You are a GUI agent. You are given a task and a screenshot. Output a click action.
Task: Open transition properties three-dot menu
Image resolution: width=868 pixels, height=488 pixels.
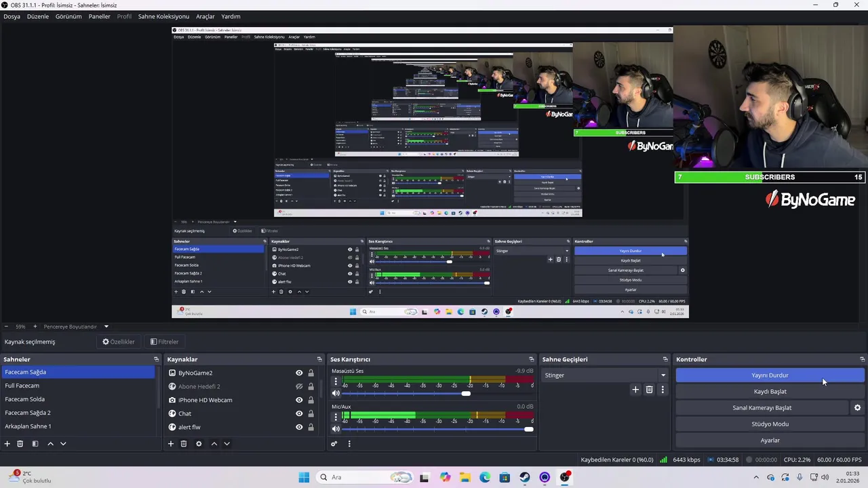coord(663,390)
